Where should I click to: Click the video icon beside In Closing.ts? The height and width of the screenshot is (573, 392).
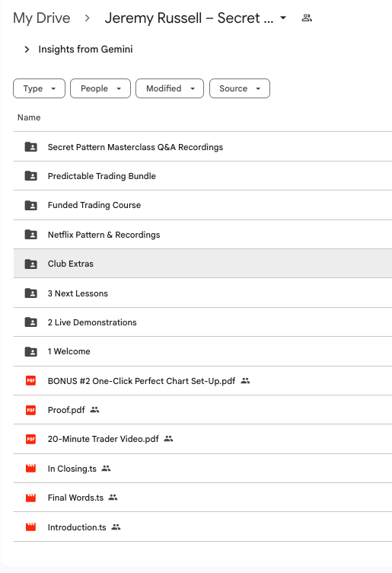pyautogui.click(x=30, y=468)
